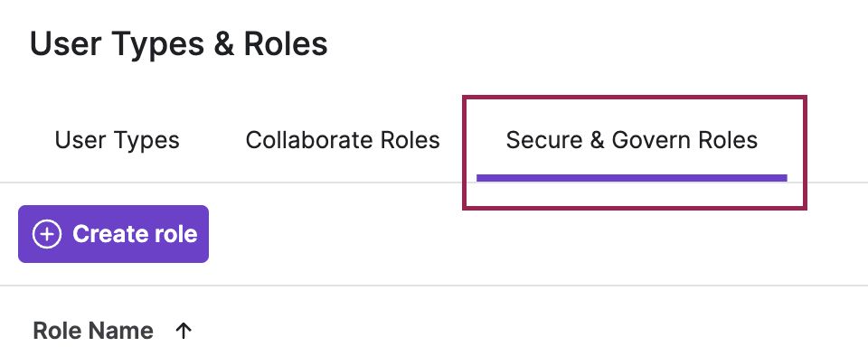Click the up arrow icon in the table header

pos(184,331)
